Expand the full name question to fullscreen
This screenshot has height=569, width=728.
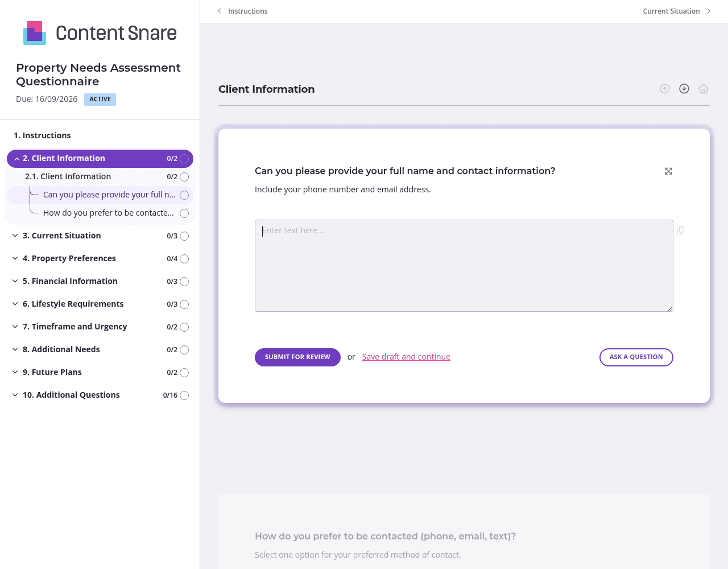[x=669, y=171]
